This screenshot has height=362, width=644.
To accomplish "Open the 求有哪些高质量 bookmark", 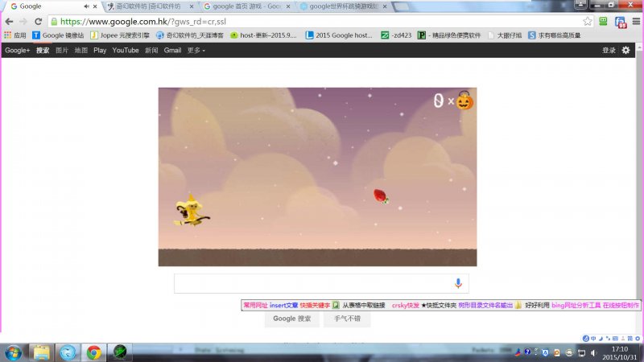I will click(x=554, y=35).
